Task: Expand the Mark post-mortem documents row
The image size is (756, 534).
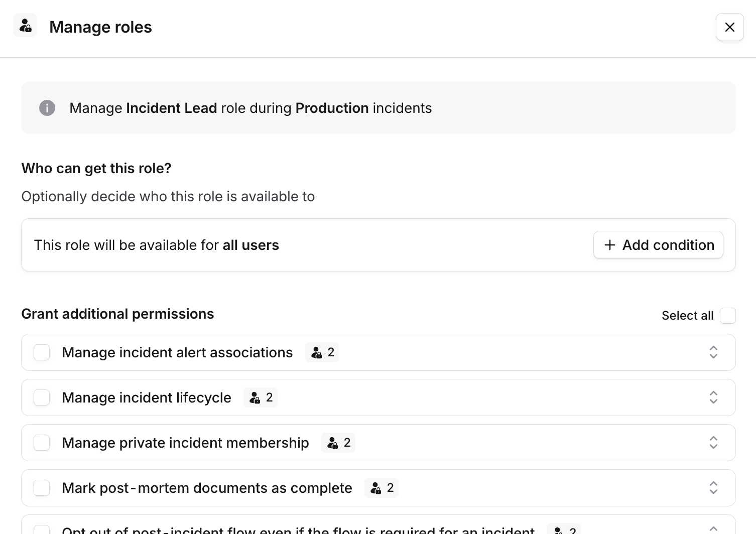Action: tap(713, 487)
